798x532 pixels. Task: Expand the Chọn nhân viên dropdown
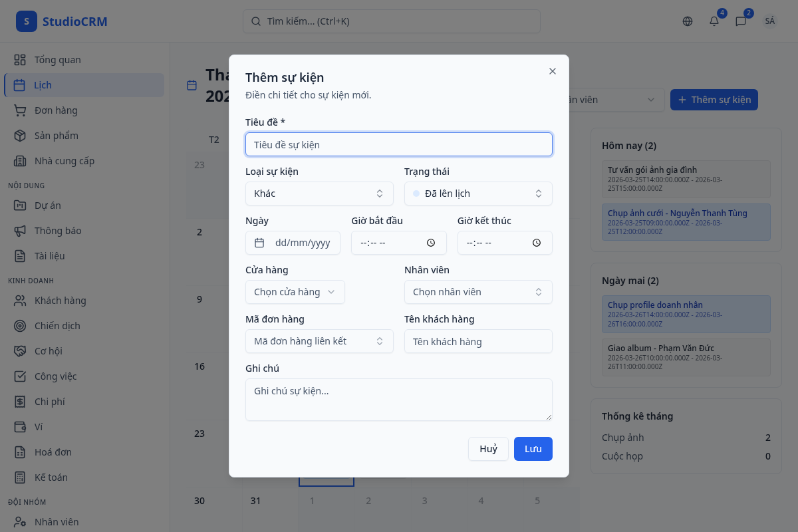click(478, 292)
